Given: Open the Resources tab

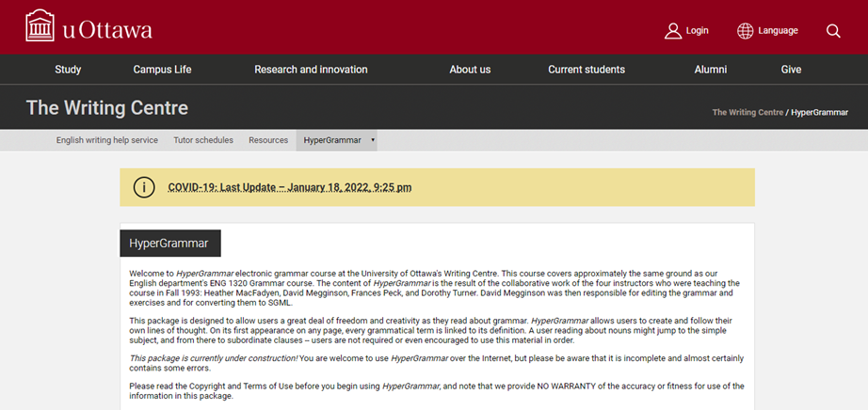Looking at the screenshot, I should pyautogui.click(x=268, y=140).
